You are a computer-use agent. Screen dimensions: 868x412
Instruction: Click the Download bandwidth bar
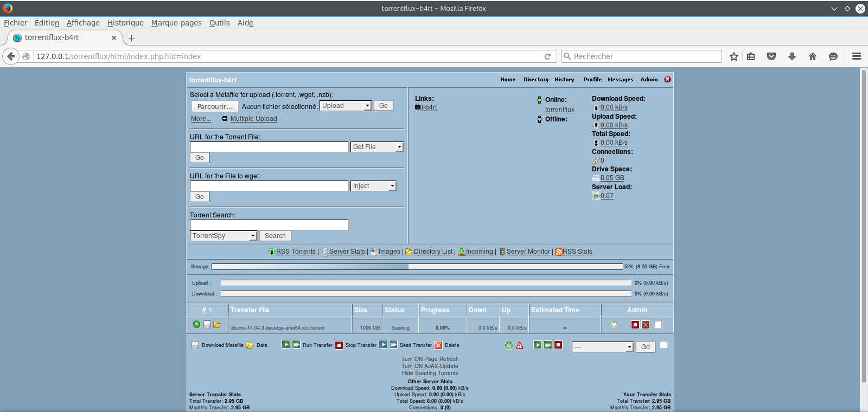(426, 294)
